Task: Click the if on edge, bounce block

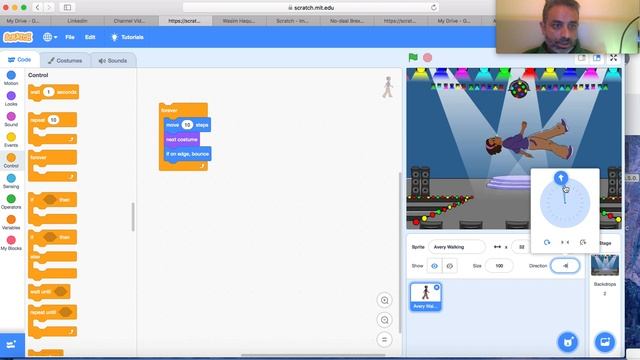Action: 187,154
